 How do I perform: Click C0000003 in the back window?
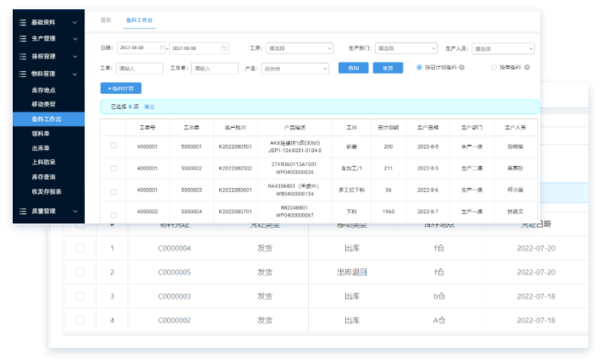174,296
